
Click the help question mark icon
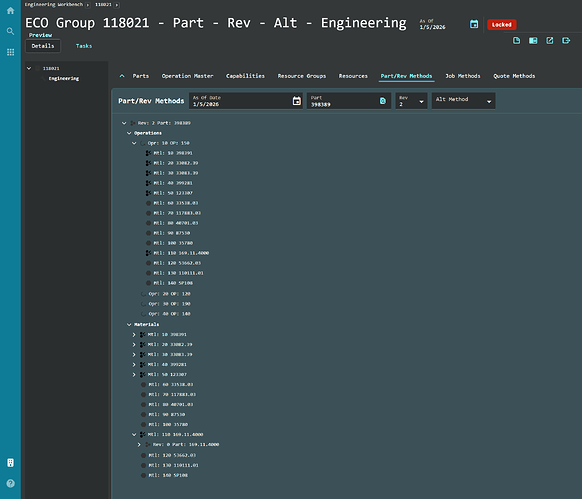point(10,483)
